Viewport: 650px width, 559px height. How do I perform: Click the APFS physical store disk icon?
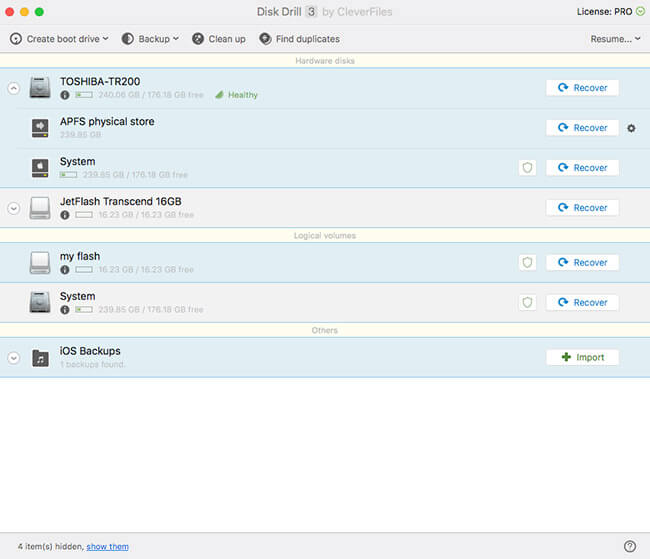coord(40,128)
